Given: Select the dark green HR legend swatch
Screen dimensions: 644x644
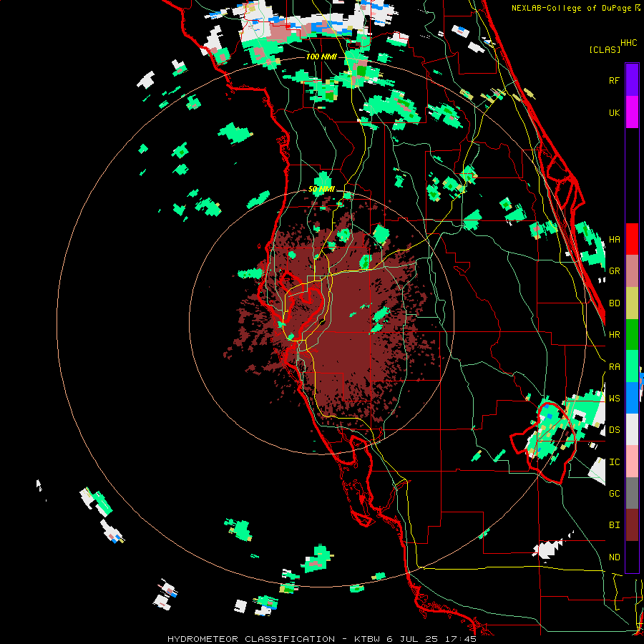Looking at the screenshot, I should [632, 335].
